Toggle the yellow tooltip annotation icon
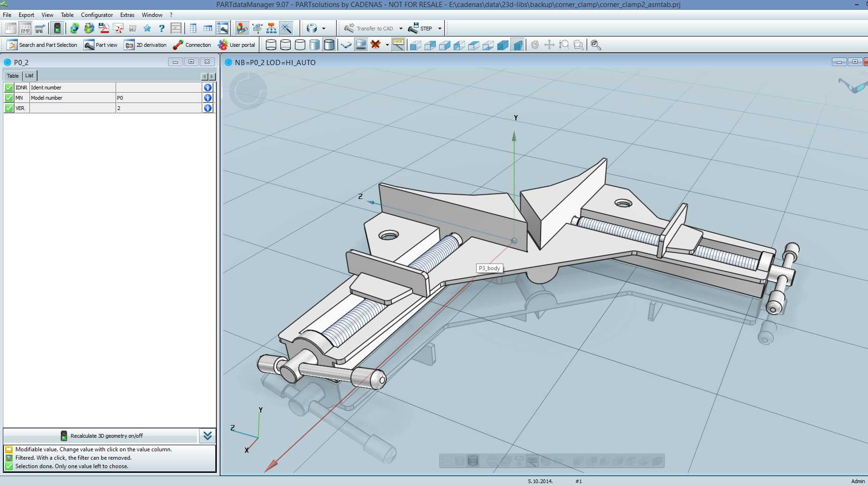The image size is (868, 485). (x=398, y=45)
